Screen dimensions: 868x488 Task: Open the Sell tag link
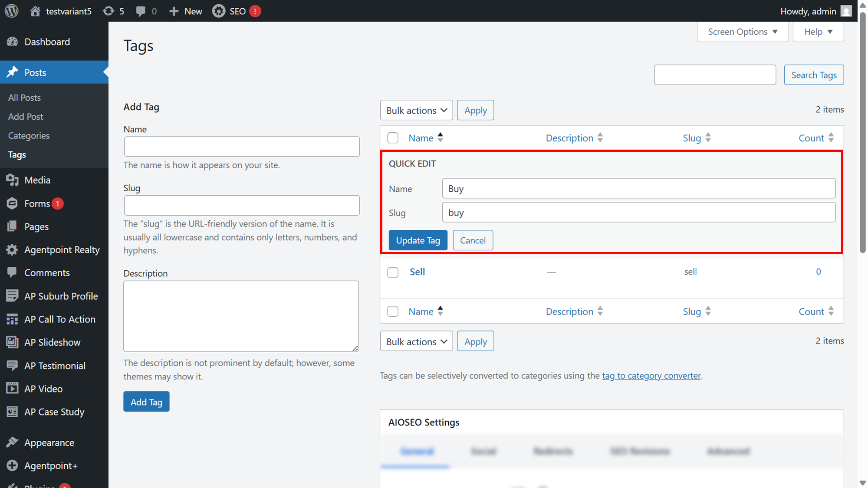pos(417,272)
